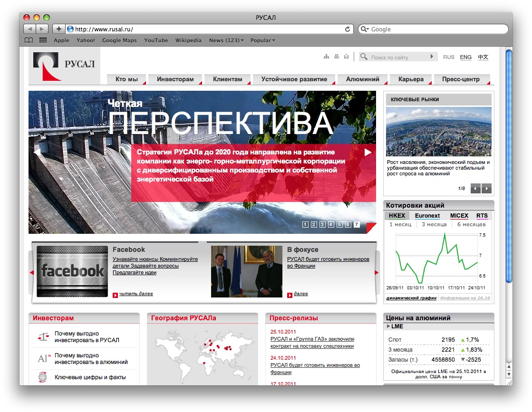Select the '1 месяц' chart period

tap(400, 224)
